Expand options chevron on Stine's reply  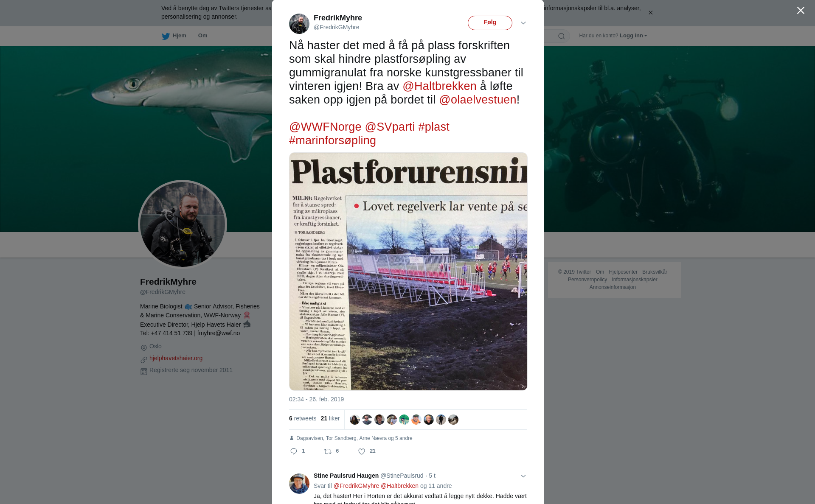(523, 476)
